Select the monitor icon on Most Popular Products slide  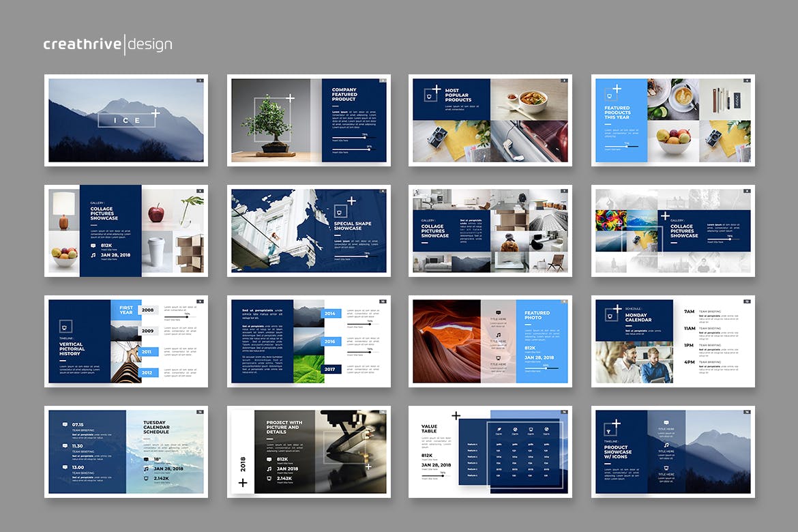428,96
